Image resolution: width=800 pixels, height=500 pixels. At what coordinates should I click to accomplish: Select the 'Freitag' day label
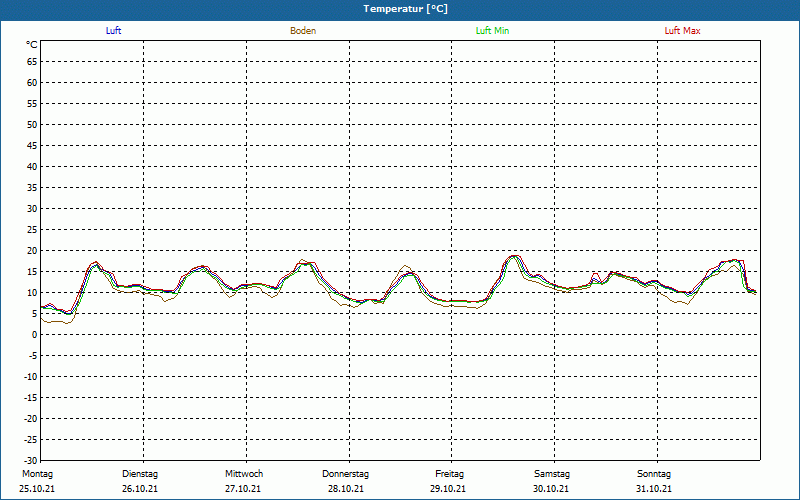[449, 474]
